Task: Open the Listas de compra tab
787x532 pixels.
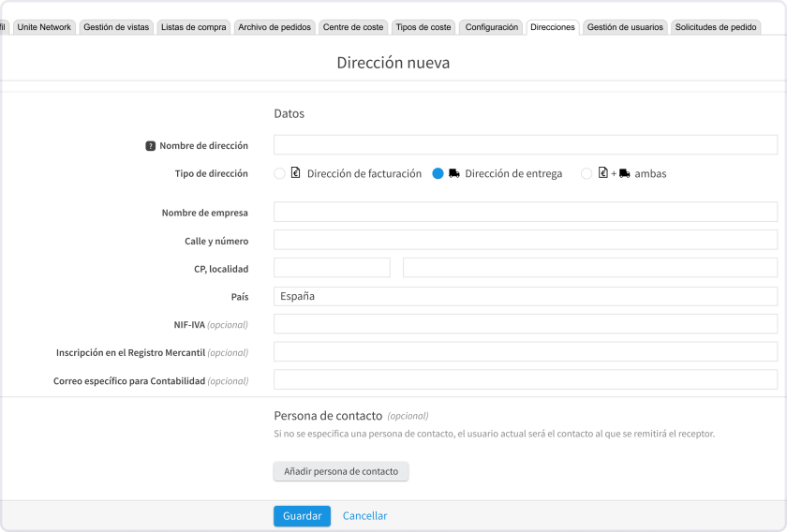Action: [x=193, y=27]
